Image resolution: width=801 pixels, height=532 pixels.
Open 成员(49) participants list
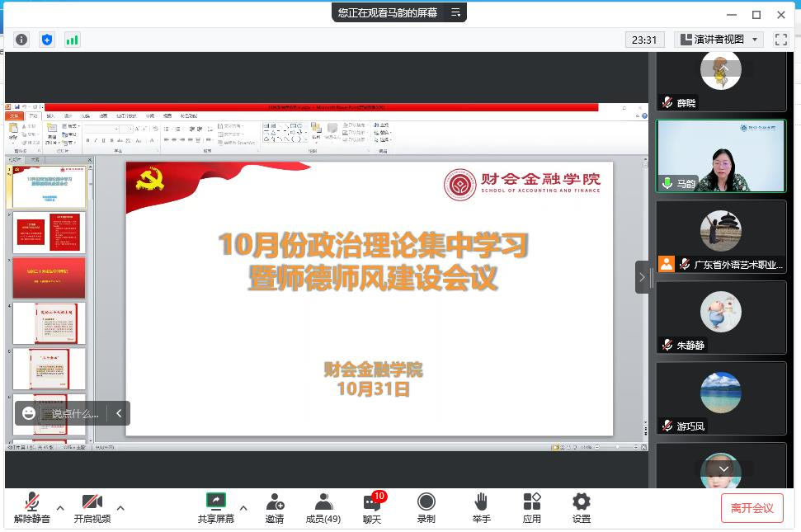tap(323, 507)
